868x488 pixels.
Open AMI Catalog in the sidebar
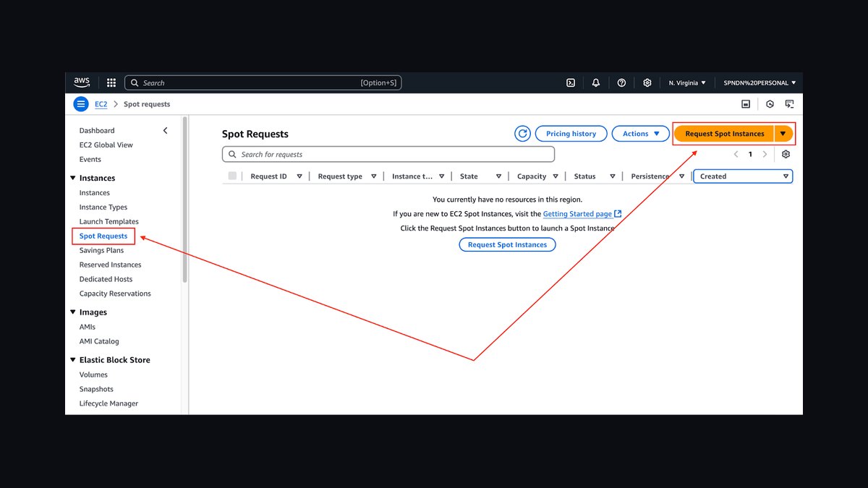click(x=99, y=342)
